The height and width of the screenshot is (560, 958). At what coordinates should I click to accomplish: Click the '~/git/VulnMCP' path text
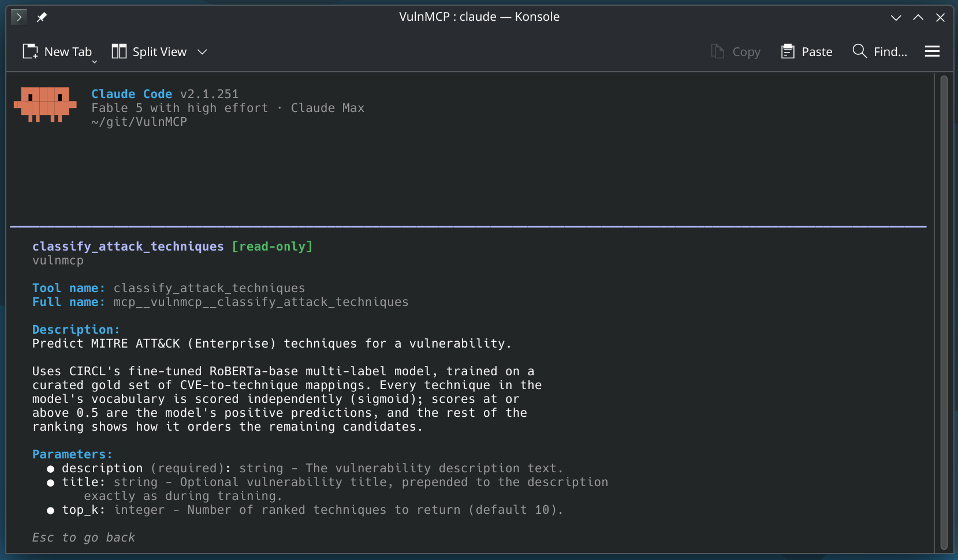139,122
